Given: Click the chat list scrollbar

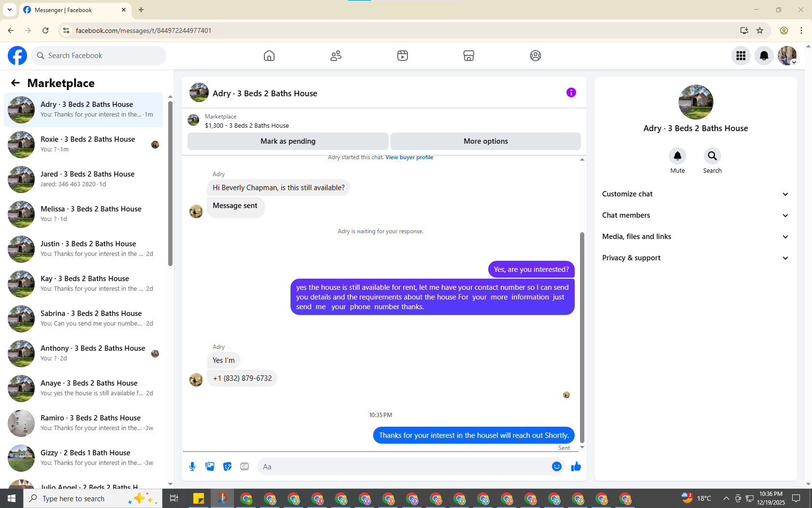Looking at the screenshot, I should pyautogui.click(x=170, y=184).
